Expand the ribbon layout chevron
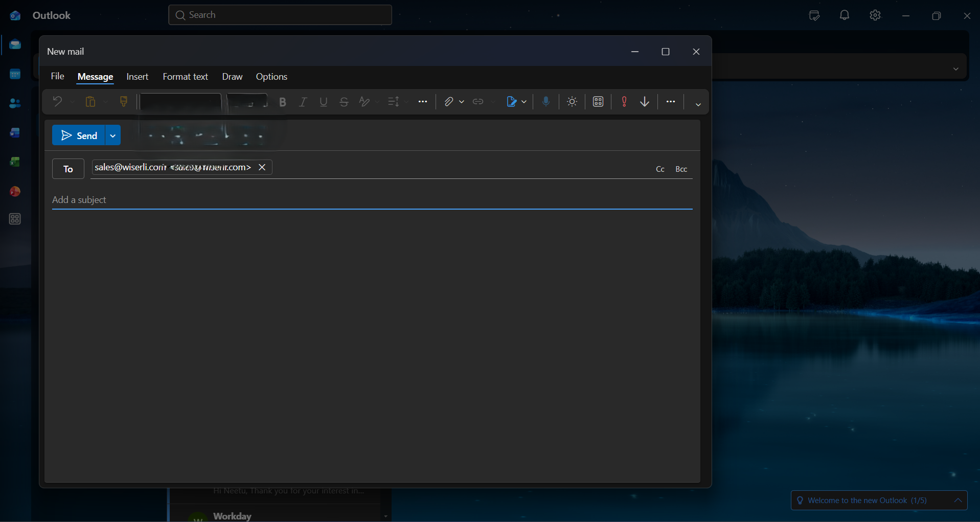This screenshot has width=980, height=522. point(698,104)
